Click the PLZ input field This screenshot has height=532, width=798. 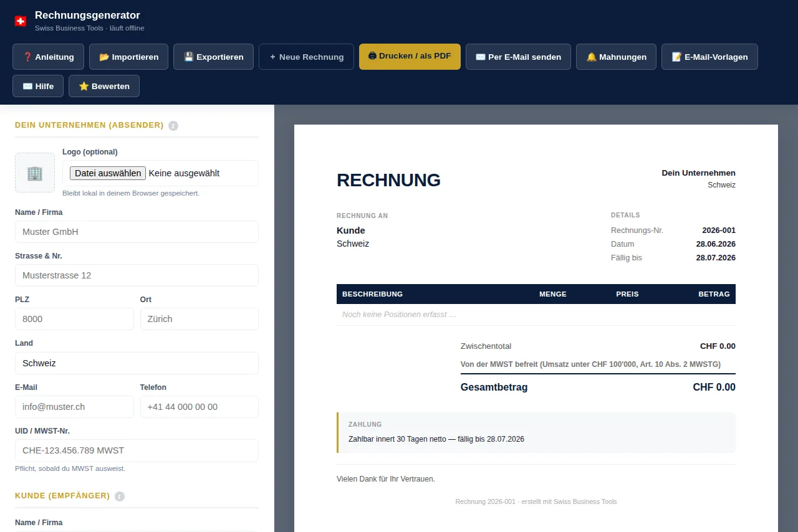[74, 319]
